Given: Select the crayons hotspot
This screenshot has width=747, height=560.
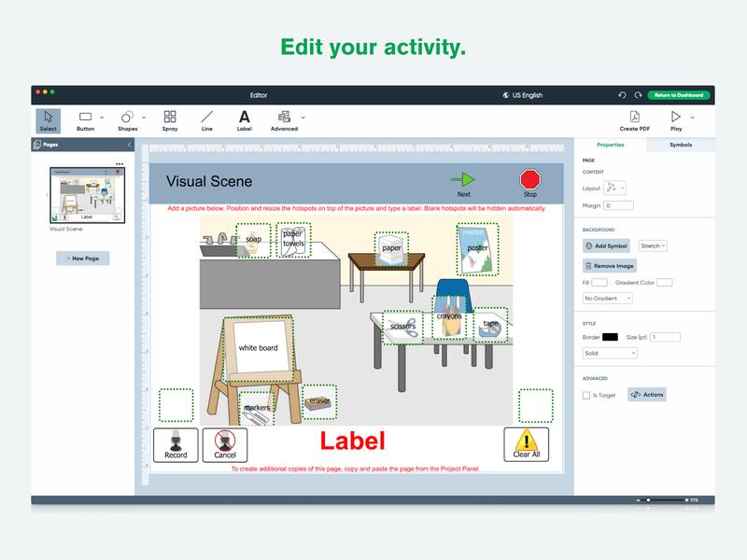Looking at the screenshot, I should 449,317.
